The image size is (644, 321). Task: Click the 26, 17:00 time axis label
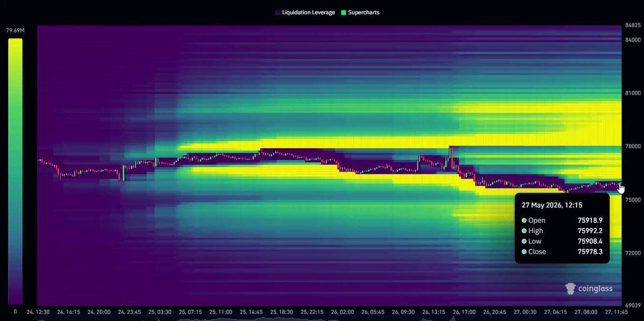pos(465,311)
